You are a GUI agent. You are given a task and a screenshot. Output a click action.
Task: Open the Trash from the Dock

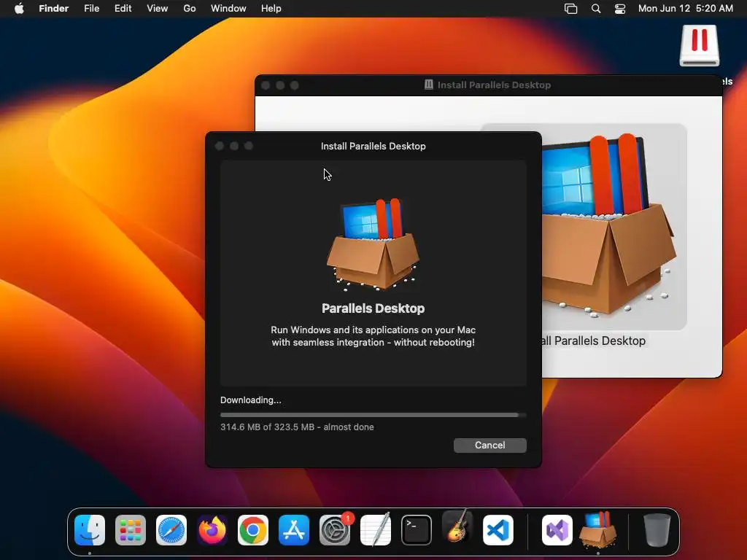(657, 530)
